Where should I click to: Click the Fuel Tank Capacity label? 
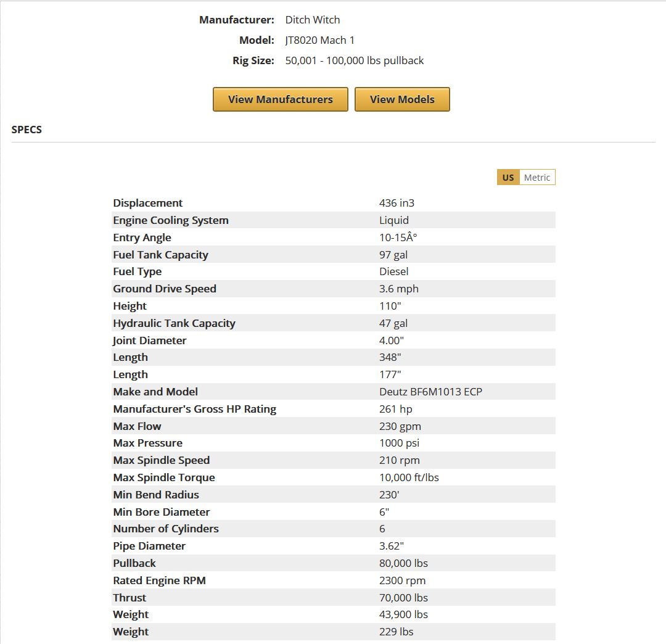coord(160,255)
